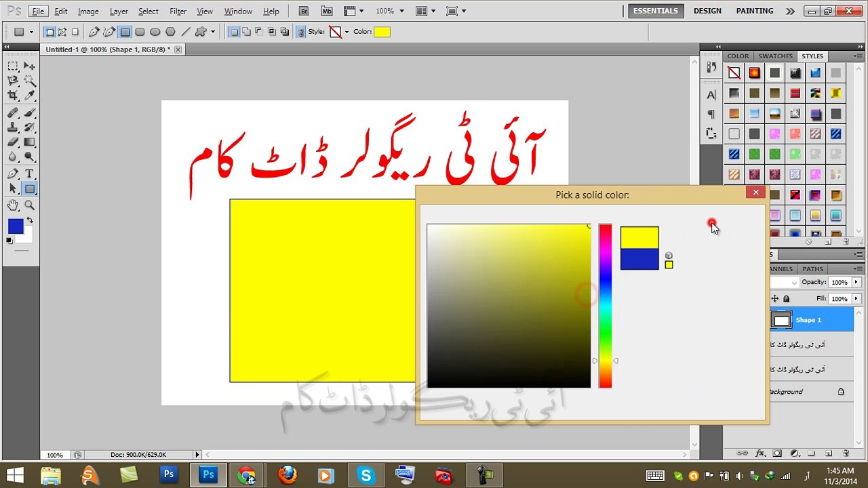868x488 pixels.
Task: Select the Pen tool in the toolbox
Action: tap(13, 174)
